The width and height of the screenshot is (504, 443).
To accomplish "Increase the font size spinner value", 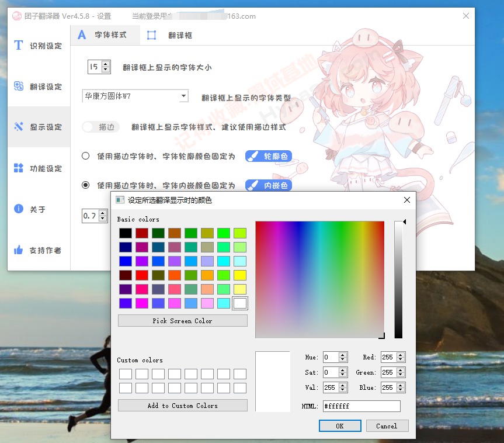I will point(106,64).
